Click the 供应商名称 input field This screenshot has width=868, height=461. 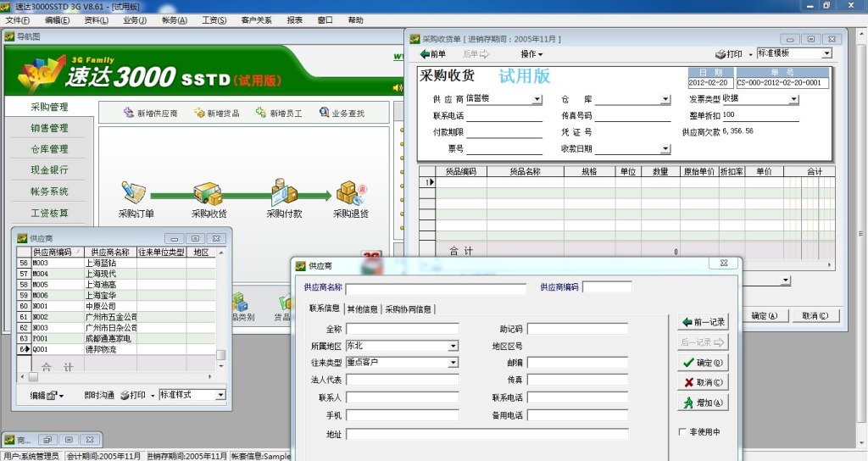click(x=436, y=289)
